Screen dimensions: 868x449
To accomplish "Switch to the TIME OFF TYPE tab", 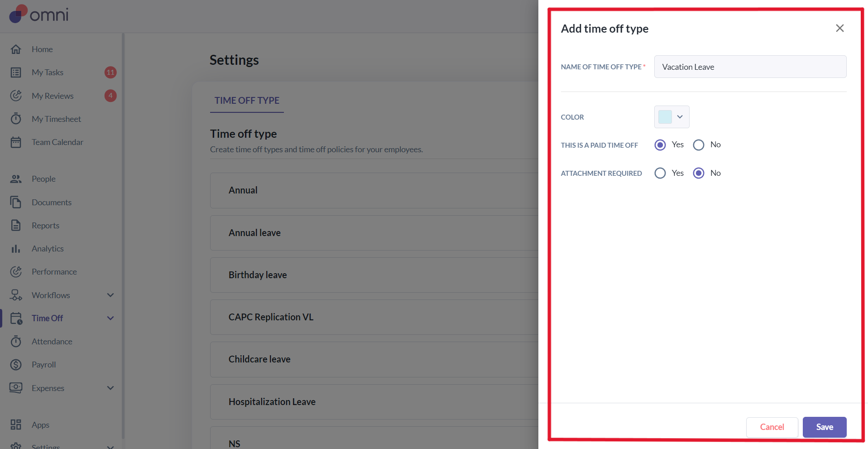I will coord(247,101).
